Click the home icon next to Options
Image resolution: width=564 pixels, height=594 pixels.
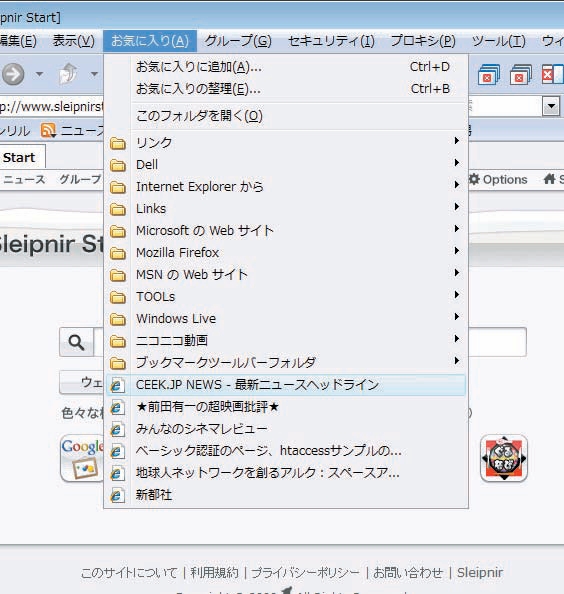[x=550, y=178]
